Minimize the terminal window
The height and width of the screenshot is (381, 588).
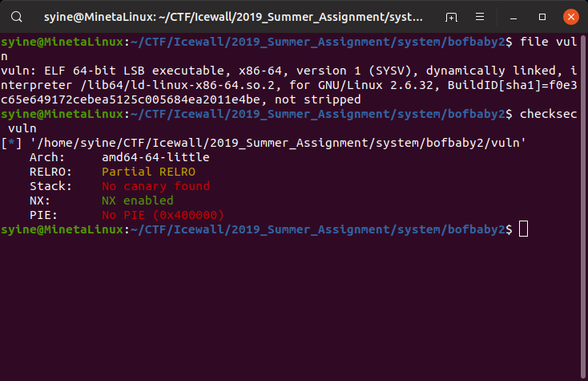coord(513,17)
